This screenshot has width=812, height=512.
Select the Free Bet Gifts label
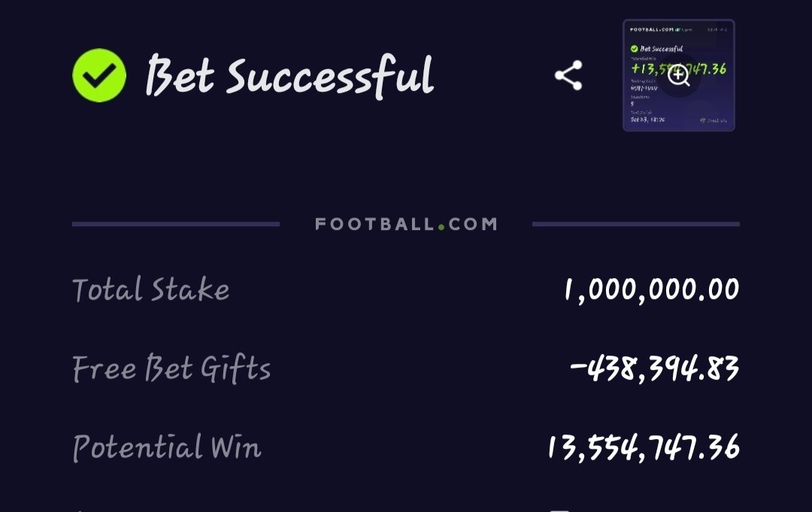click(x=171, y=368)
